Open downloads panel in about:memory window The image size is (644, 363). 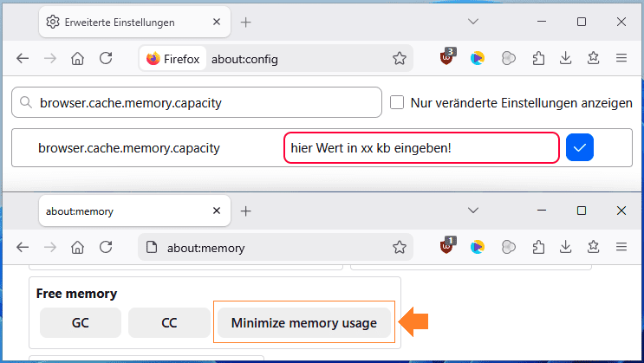coord(565,247)
